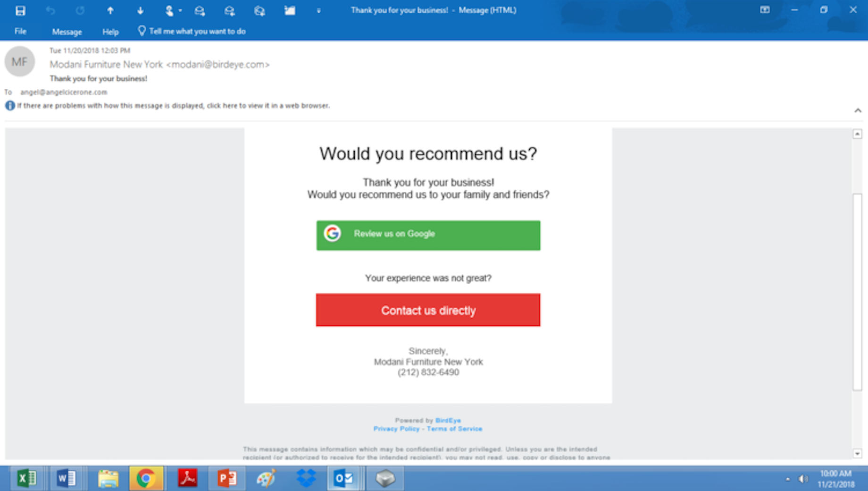Show hidden system tray icons
868x491 pixels.
point(787,479)
